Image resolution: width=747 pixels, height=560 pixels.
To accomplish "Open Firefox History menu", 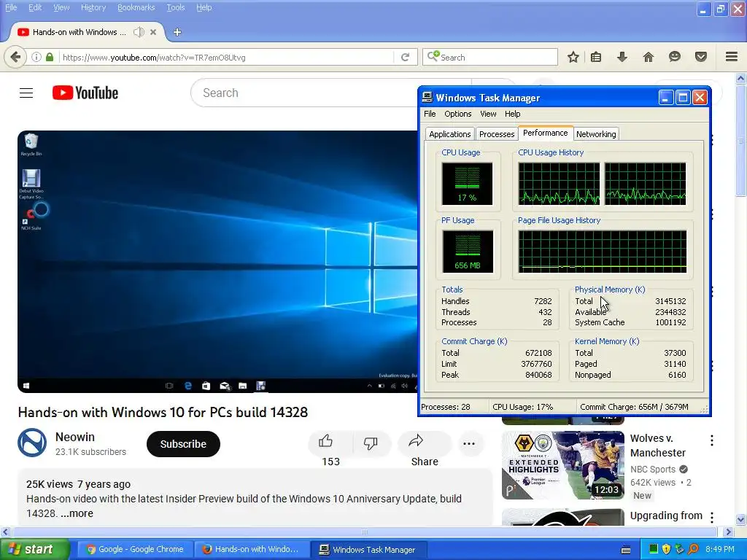I will pyautogui.click(x=93, y=7).
